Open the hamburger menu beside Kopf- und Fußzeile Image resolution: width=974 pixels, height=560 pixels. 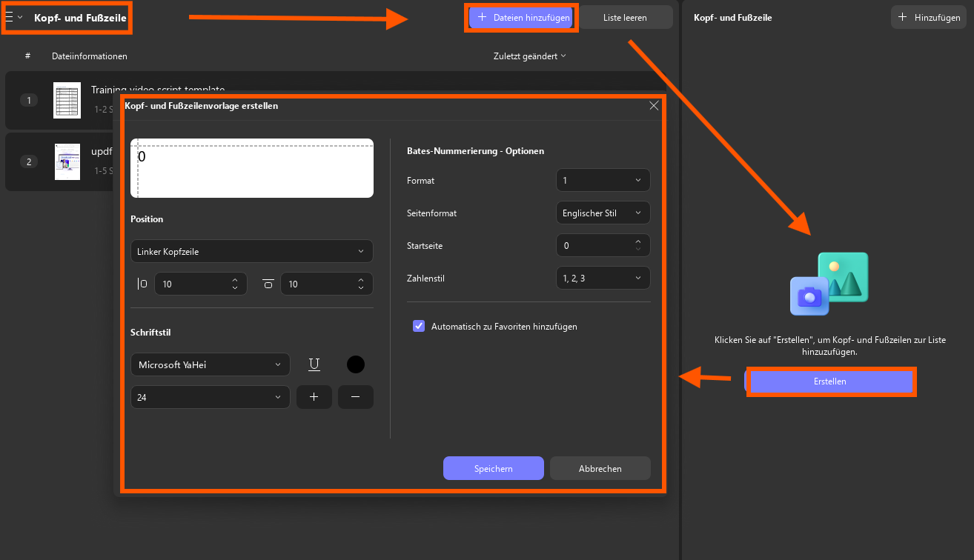pos(13,17)
